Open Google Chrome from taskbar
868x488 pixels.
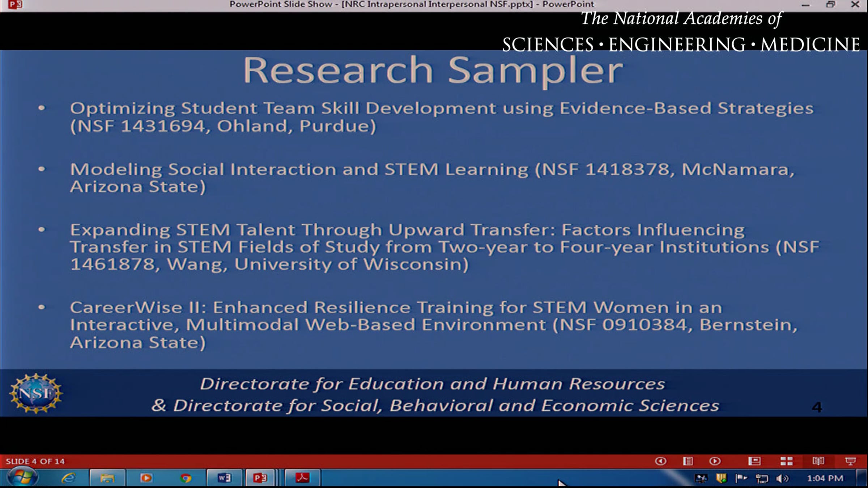pos(186,478)
